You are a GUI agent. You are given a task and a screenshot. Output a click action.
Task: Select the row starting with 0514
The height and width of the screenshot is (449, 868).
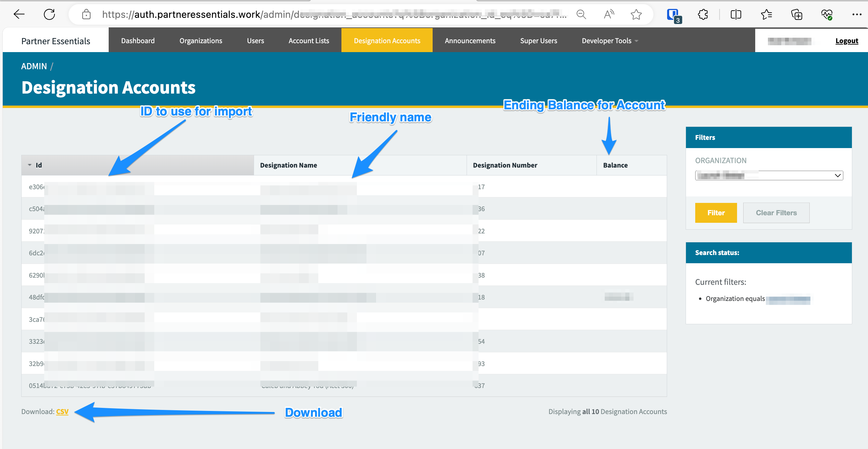[x=344, y=386]
